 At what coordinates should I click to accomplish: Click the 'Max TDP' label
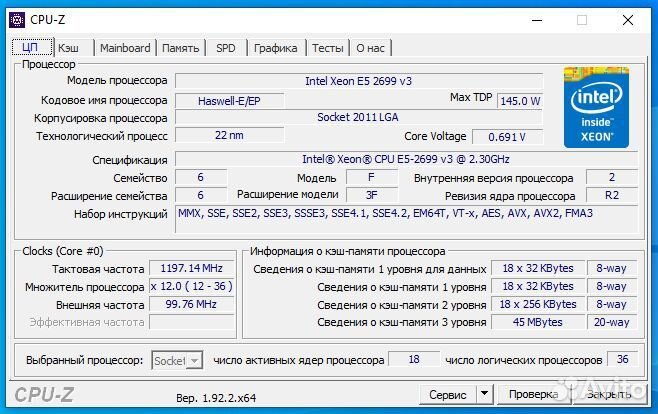coord(471,97)
